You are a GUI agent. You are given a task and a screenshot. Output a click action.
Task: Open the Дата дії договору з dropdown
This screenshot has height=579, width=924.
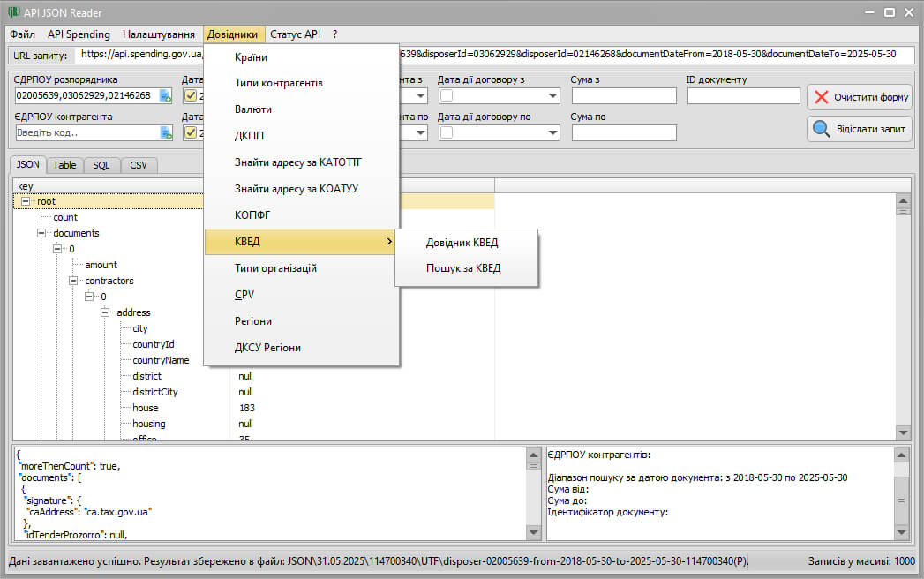pos(552,95)
